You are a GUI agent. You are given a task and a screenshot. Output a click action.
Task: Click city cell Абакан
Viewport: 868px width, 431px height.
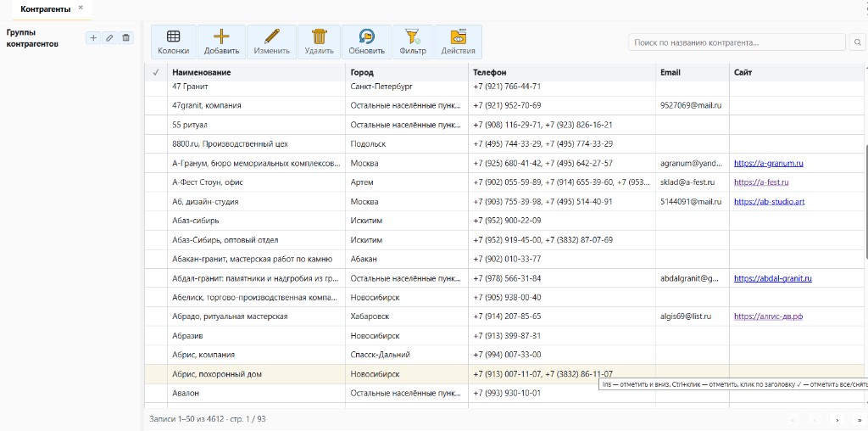coord(407,259)
